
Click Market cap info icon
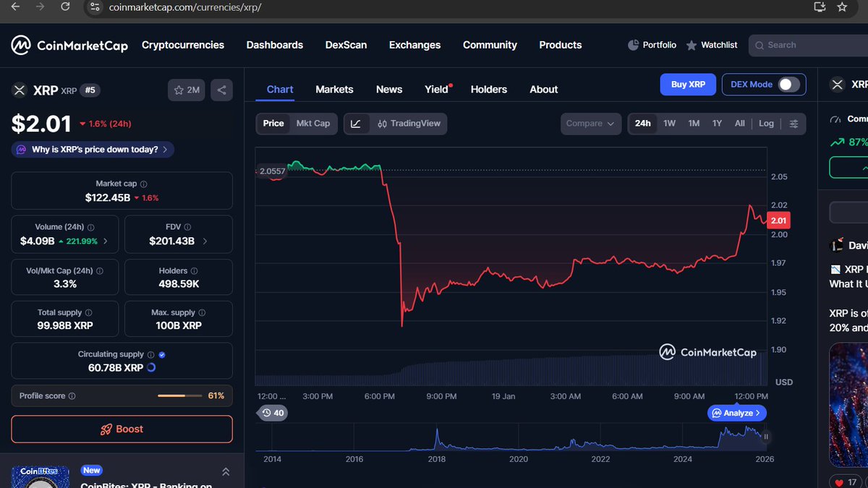click(143, 184)
